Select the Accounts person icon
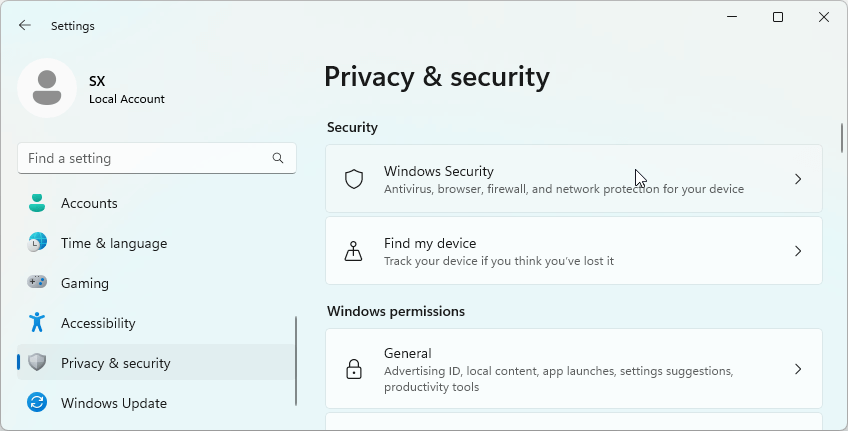This screenshot has height=431, width=848. pyautogui.click(x=37, y=203)
